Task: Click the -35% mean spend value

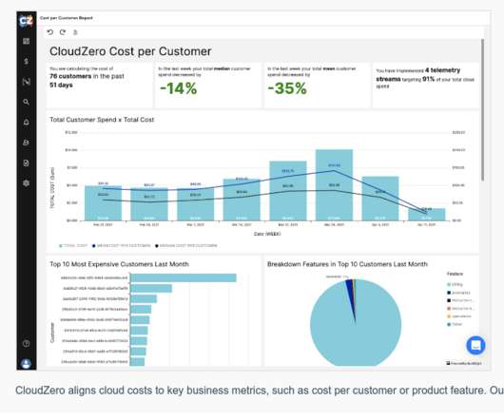Action: [x=287, y=88]
